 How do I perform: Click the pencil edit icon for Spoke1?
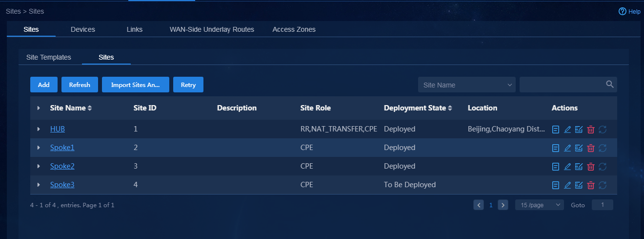[x=567, y=148]
